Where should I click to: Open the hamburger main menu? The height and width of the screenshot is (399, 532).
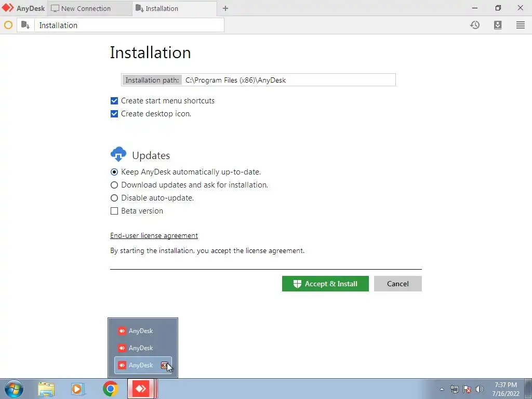(521, 25)
